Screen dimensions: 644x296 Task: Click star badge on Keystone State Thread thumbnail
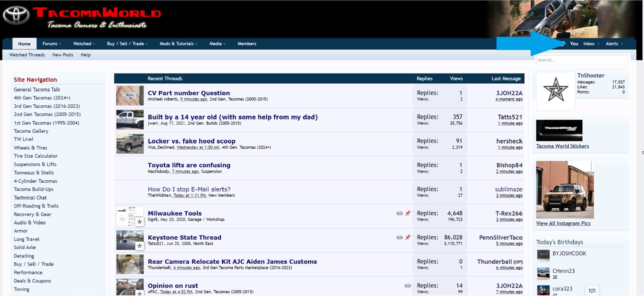point(140,246)
